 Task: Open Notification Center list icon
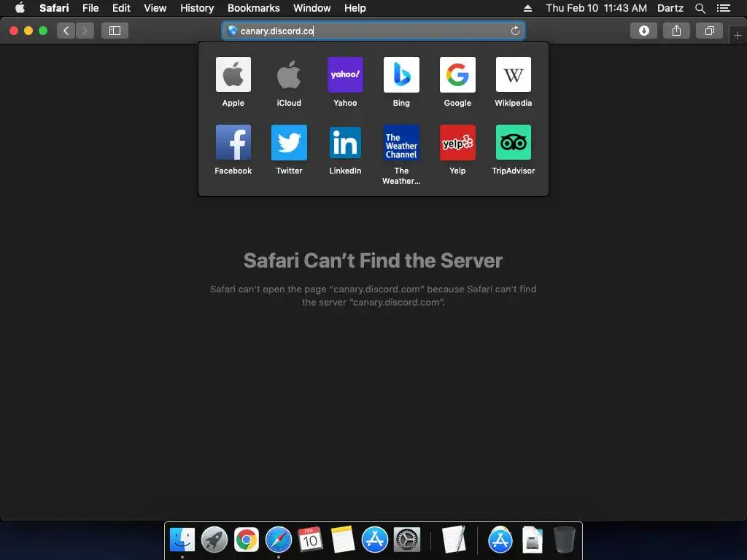tap(724, 8)
